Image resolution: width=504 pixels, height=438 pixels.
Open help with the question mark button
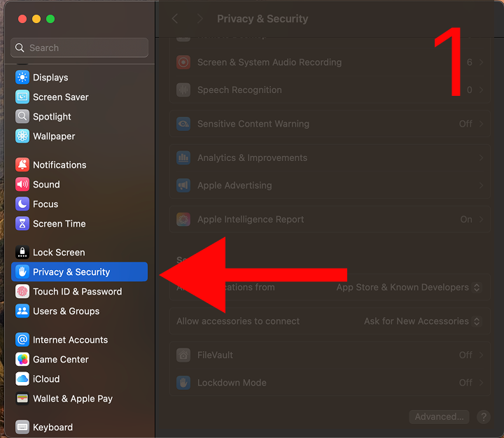coord(484,417)
